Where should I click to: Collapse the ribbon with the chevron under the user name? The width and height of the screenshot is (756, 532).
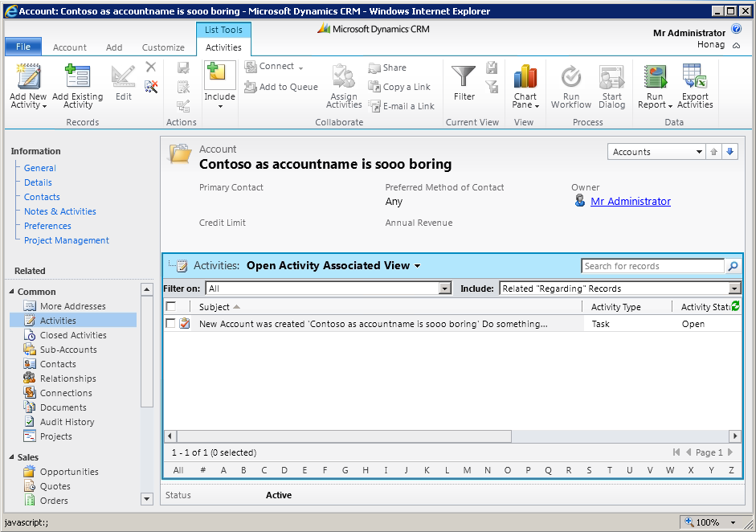pos(736,45)
